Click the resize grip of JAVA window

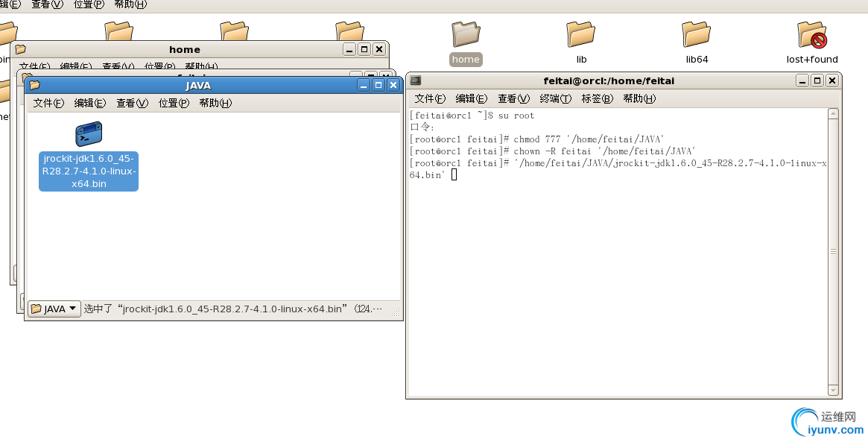396,313
